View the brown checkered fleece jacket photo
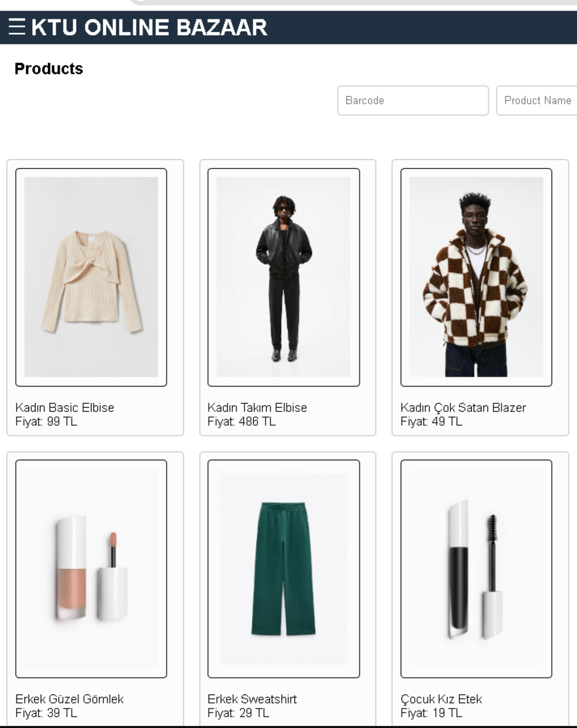The image size is (577, 728). coord(476,277)
